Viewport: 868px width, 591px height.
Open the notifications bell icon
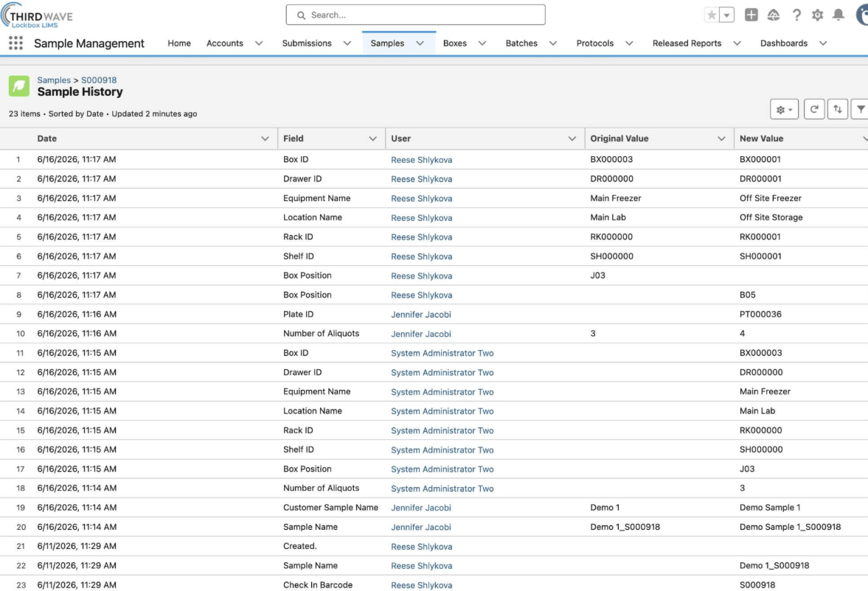click(x=839, y=15)
